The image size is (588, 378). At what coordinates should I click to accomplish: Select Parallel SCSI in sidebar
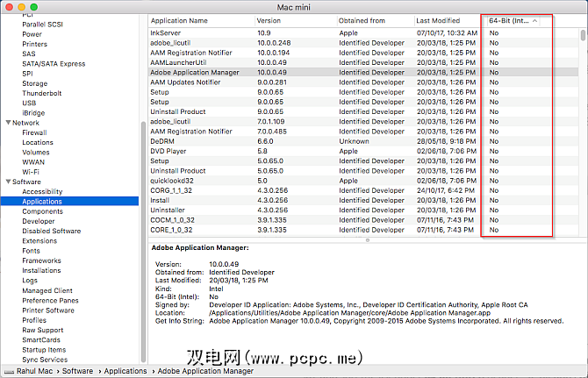pos(42,25)
